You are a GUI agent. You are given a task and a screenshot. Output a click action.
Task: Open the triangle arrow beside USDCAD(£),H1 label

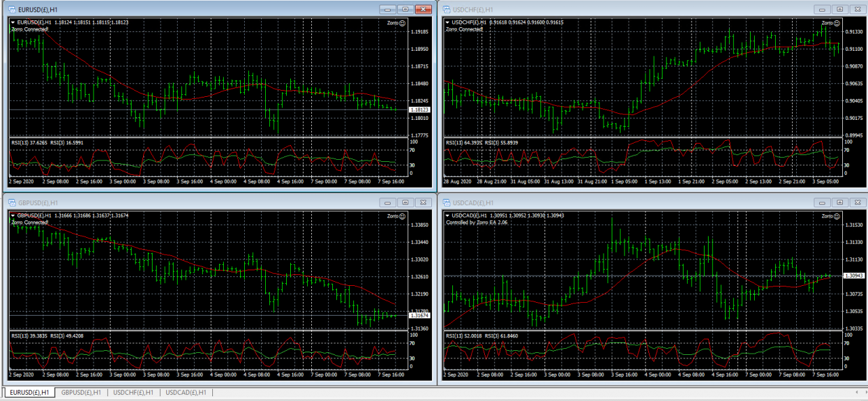click(x=448, y=215)
